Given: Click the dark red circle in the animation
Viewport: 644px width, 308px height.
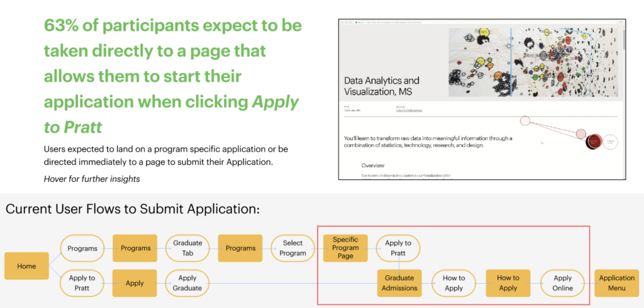Looking at the screenshot, I should pos(594,141).
